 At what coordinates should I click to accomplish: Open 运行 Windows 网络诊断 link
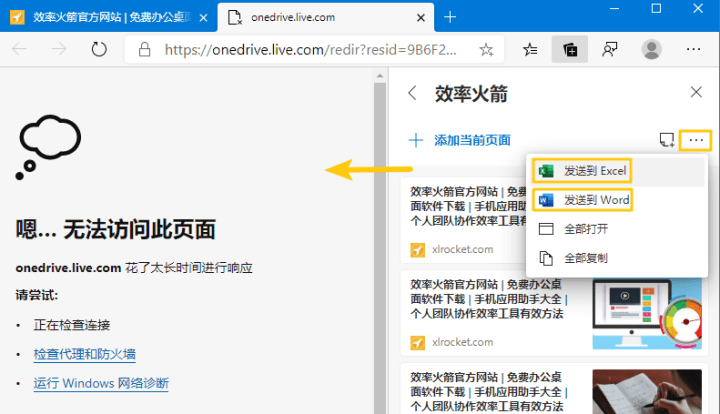[101, 383]
